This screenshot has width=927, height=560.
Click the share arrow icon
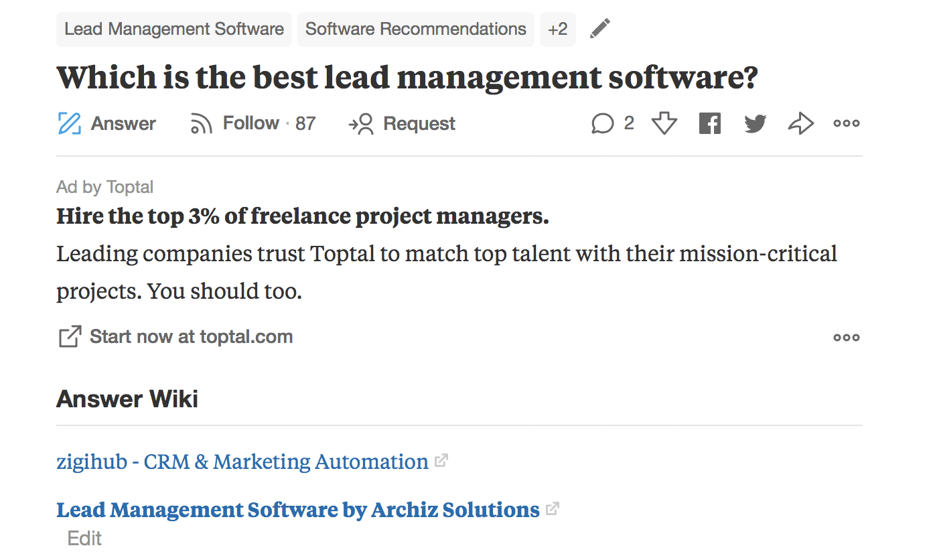(801, 123)
